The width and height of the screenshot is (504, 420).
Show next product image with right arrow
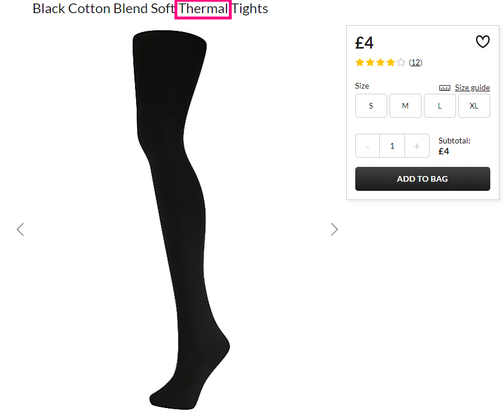click(x=334, y=229)
